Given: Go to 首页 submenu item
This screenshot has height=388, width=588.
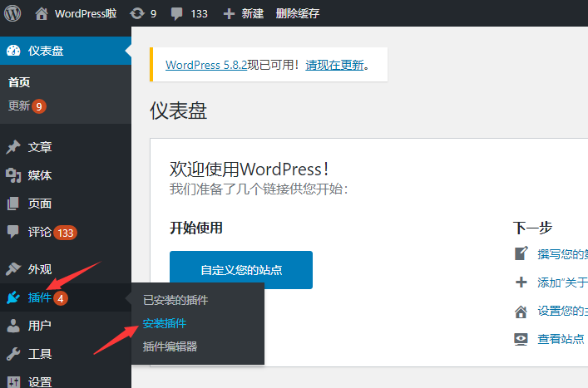Looking at the screenshot, I should pos(19,82).
